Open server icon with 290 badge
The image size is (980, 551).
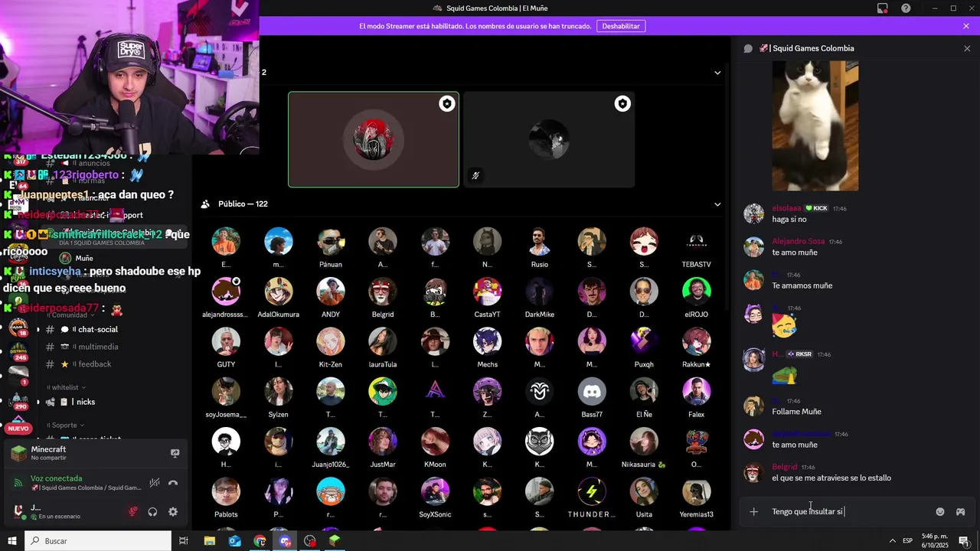point(18,400)
